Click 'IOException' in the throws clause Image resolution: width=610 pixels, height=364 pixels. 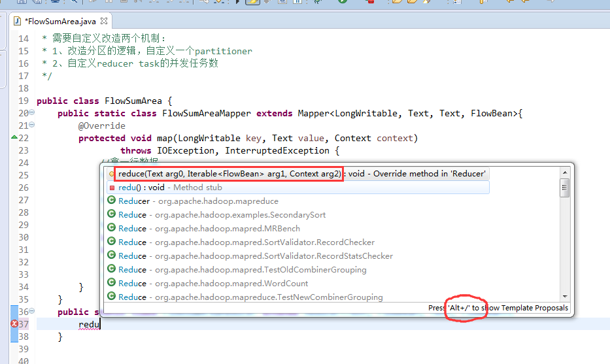[x=186, y=150]
